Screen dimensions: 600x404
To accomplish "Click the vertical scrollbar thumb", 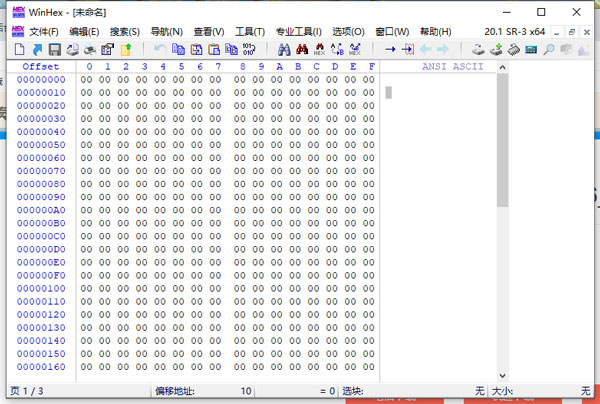I will (x=502, y=140).
